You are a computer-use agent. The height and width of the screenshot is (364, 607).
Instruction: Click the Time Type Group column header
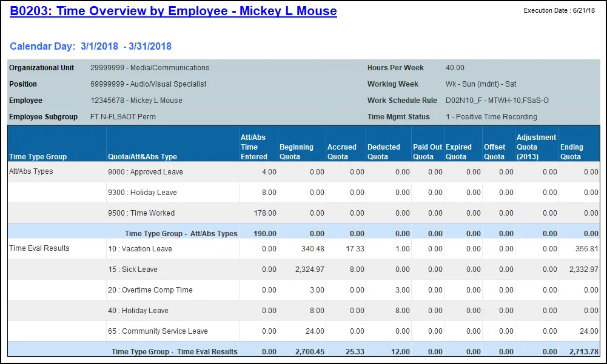(x=38, y=157)
